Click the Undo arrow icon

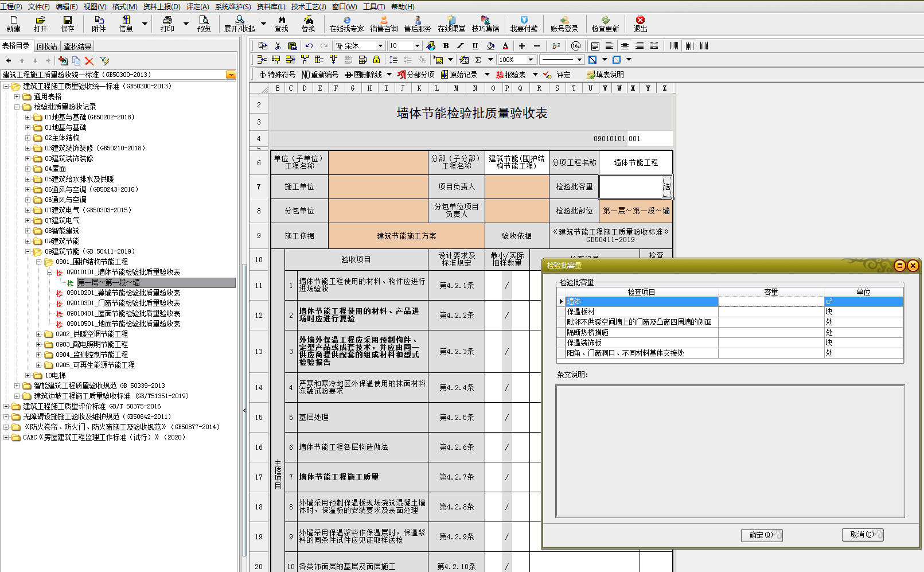[309, 46]
